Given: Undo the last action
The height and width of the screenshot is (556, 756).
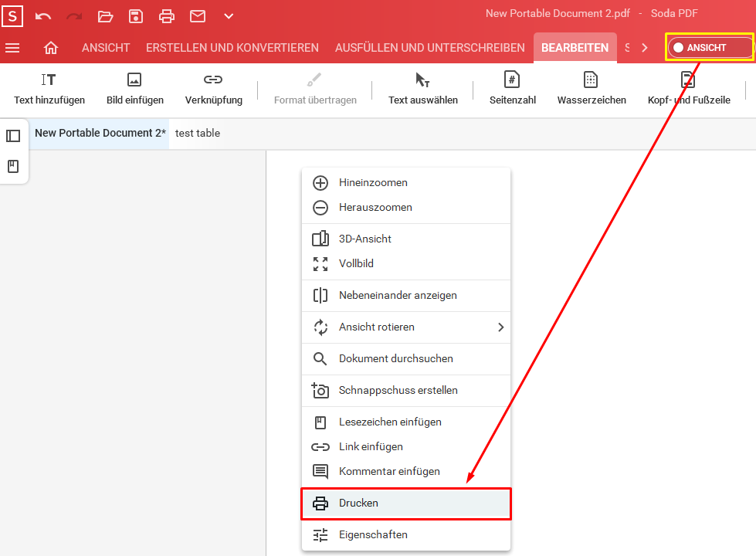Looking at the screenshot, I should pyautogui.click(x=43, y=16).
